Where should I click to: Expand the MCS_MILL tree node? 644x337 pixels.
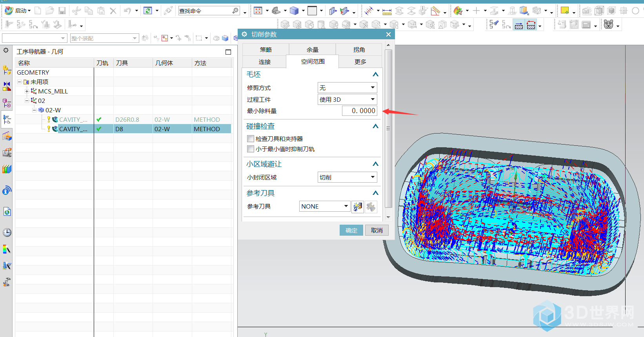pyautogui.click(x=27, y=91)
